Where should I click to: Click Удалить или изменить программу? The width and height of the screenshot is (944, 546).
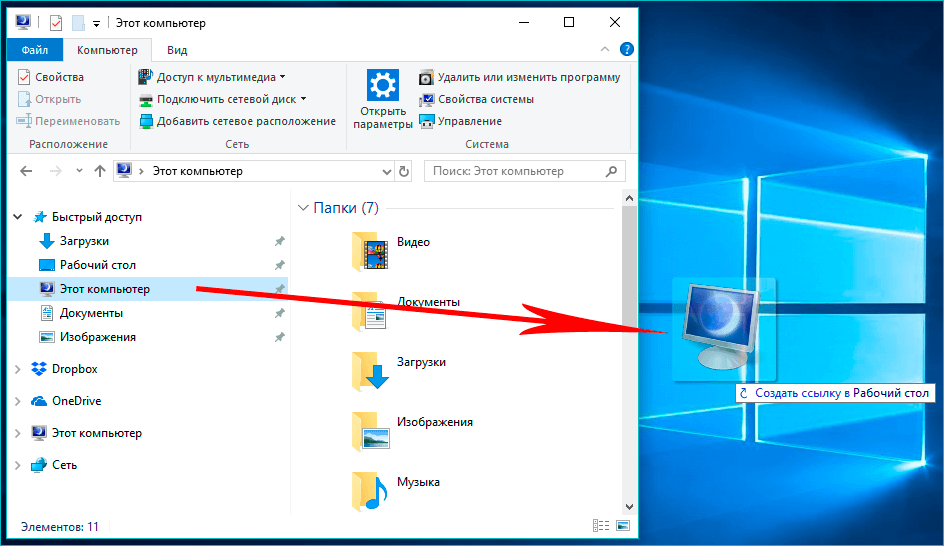[x=520, y=77]
